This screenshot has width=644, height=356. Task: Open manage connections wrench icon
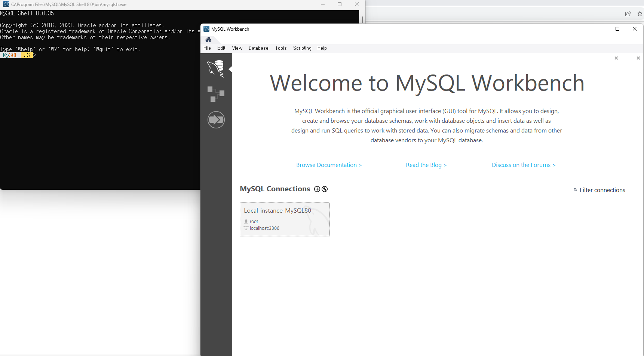click(x=325, y=189)
